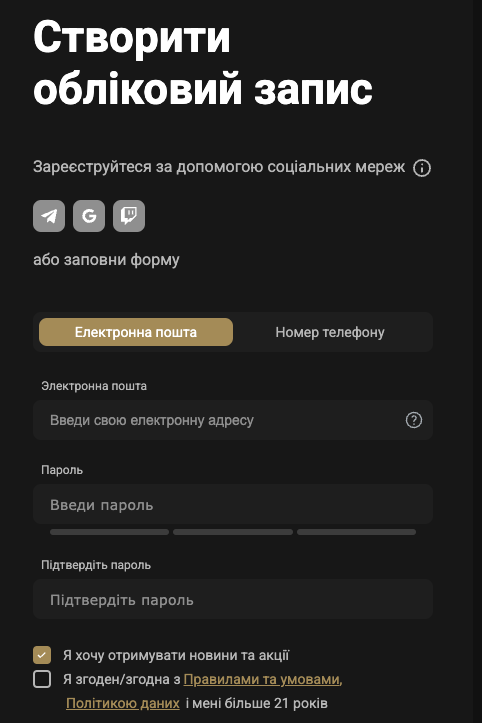
Task: Click the Пароль field label
Action: point(62,470)
